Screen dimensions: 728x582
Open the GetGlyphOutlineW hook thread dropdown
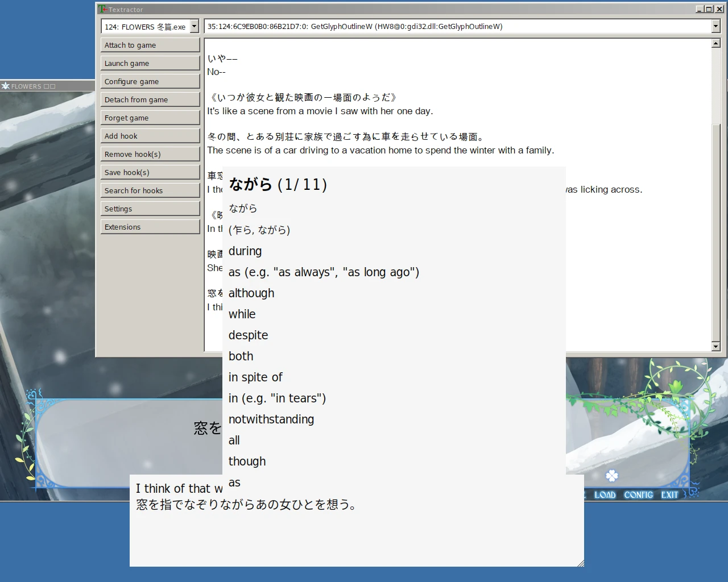715,27
